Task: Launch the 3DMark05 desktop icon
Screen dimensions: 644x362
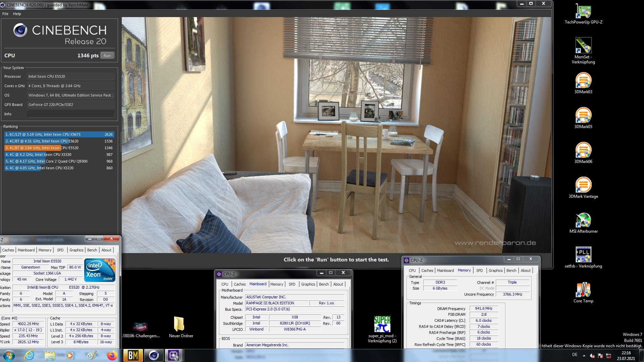Action: click(x=583, y=118)
